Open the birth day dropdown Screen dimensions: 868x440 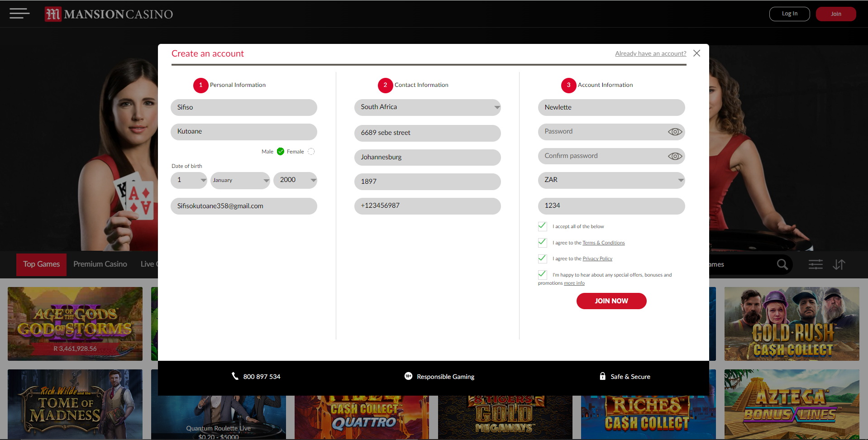[x=189, y=180]
